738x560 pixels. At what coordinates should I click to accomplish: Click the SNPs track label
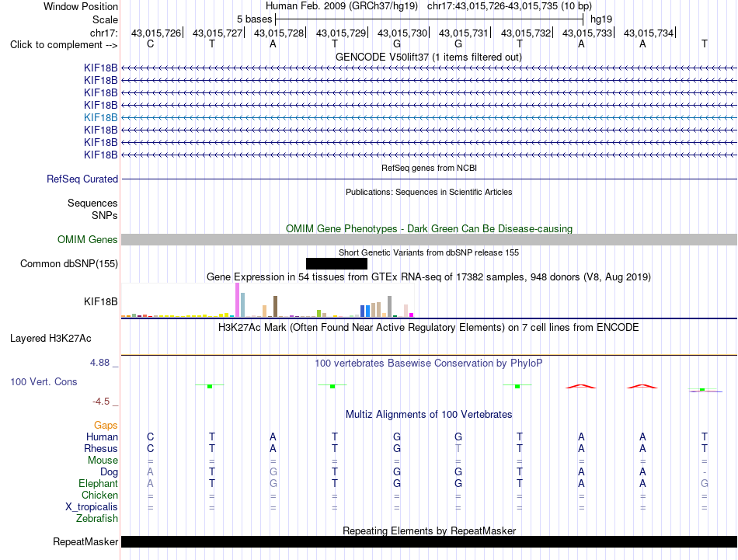click(105, 215)
